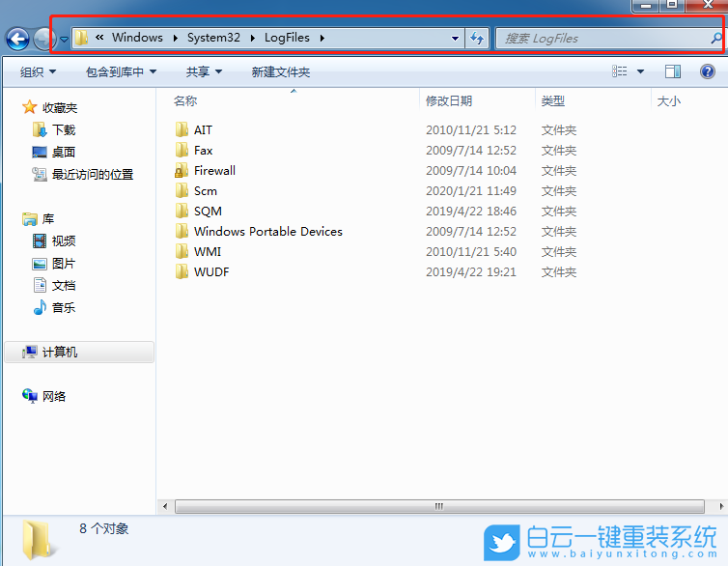Viewport: 728px width, 566px height.
Task: Sort by the 类型 column header
Action: 552,100
